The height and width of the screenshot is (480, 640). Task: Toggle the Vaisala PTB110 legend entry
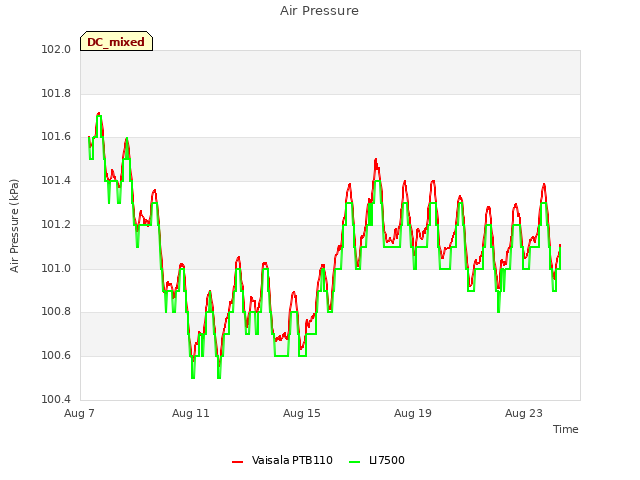282,460
